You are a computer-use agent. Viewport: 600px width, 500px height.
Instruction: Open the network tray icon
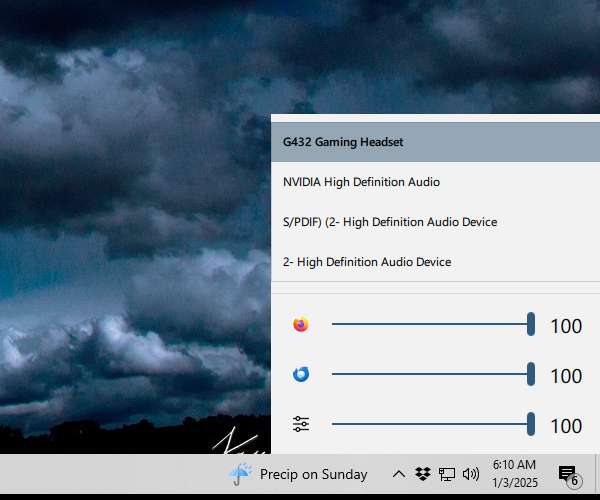coord(447,474)
